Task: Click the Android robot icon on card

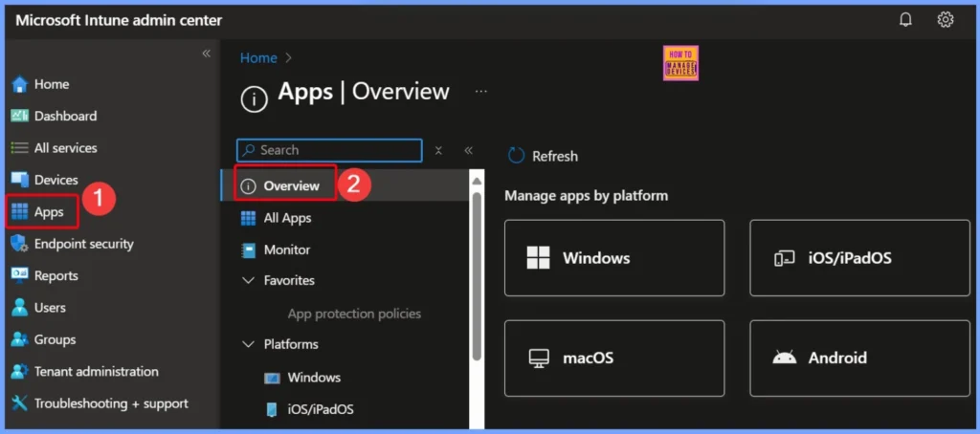Action: [x=785, y=358]
